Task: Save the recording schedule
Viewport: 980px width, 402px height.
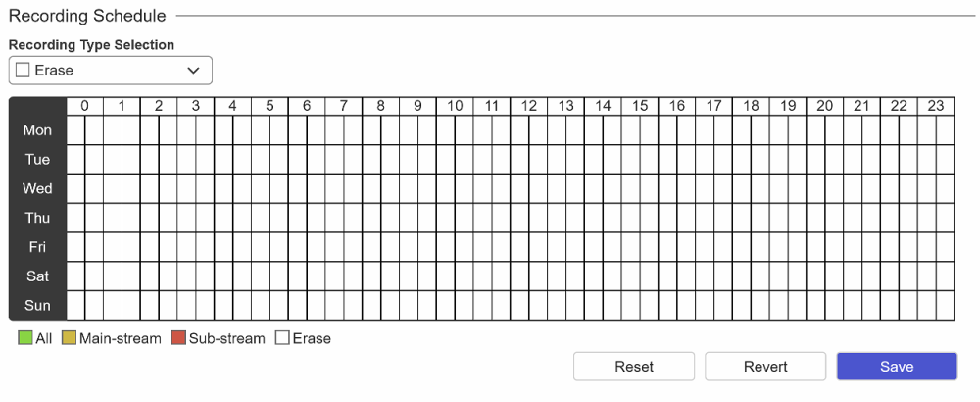Action: click(x=897, y=367)
